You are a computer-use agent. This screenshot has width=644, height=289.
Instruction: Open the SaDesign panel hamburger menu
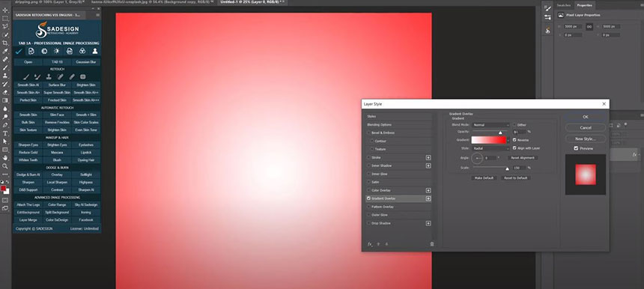click(x=98, y=15)
